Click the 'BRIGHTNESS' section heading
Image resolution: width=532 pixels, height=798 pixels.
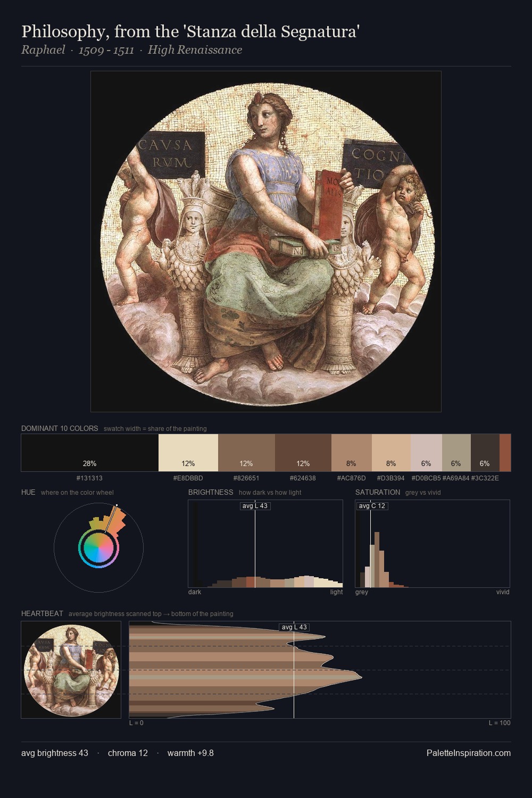[x=211, y=492]
